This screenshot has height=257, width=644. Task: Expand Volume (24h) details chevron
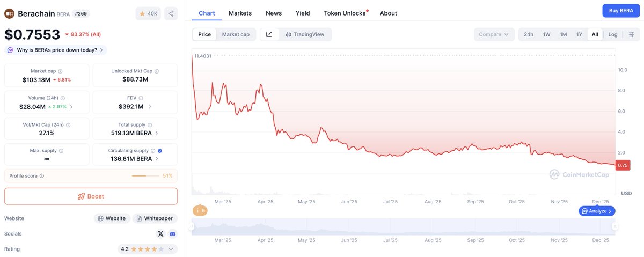pos(71,107)
